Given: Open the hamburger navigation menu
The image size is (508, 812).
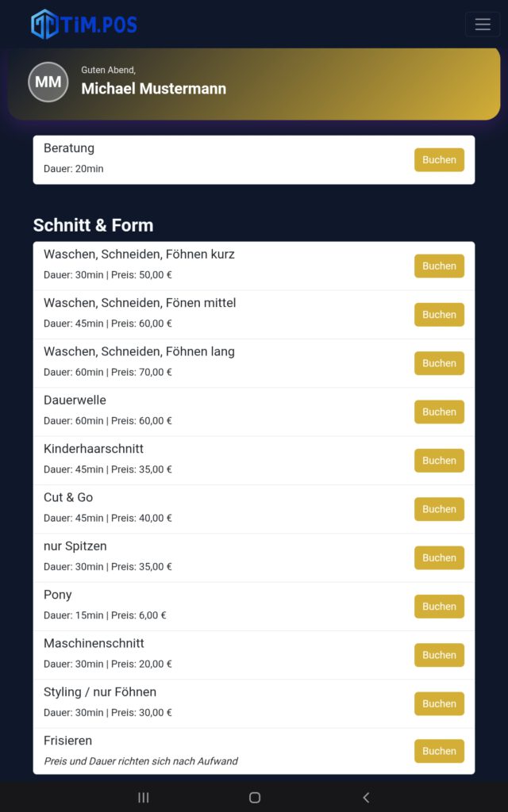Looking at the screenshot, I should [x=483, y=25].
